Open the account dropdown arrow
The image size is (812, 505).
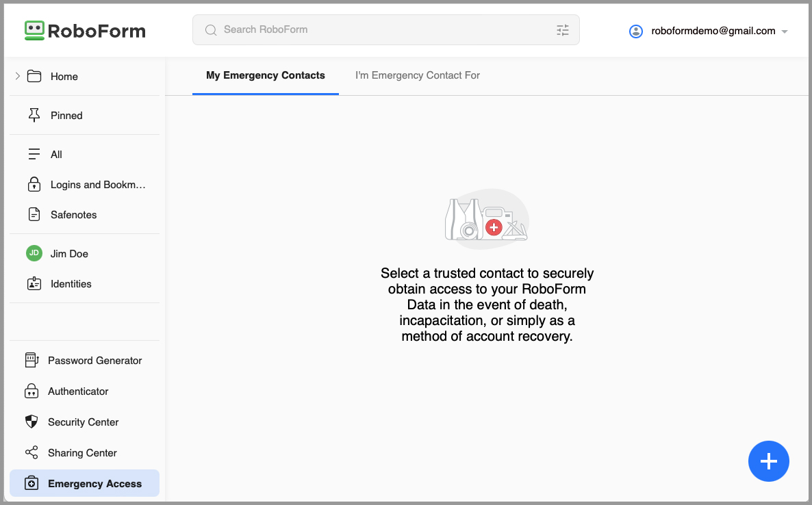(785, 31)
